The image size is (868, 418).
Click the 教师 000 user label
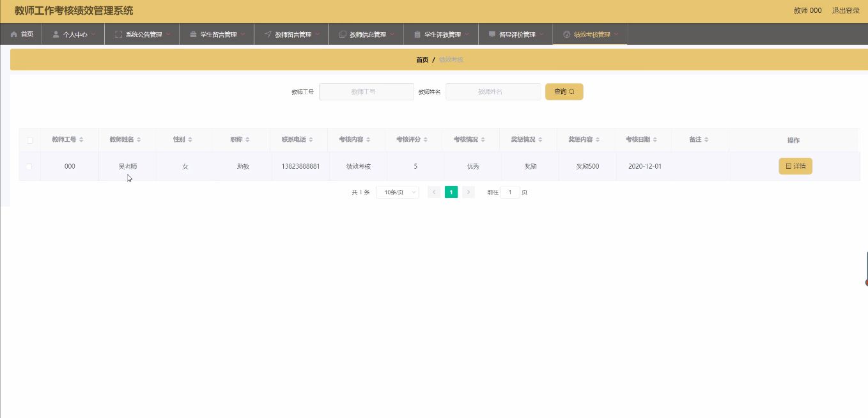(808, 11)
